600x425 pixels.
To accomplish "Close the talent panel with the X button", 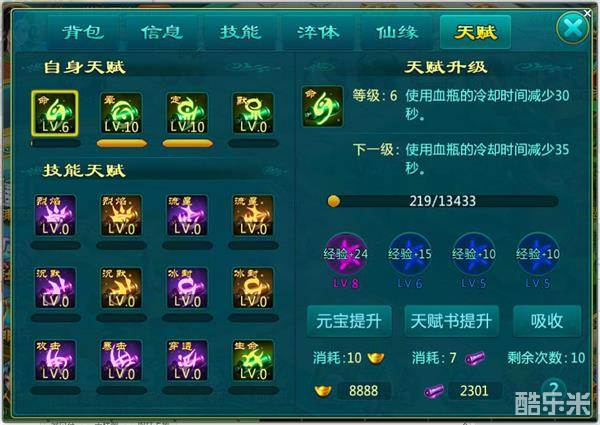I will pyautogui.click(x=572, y=28).
